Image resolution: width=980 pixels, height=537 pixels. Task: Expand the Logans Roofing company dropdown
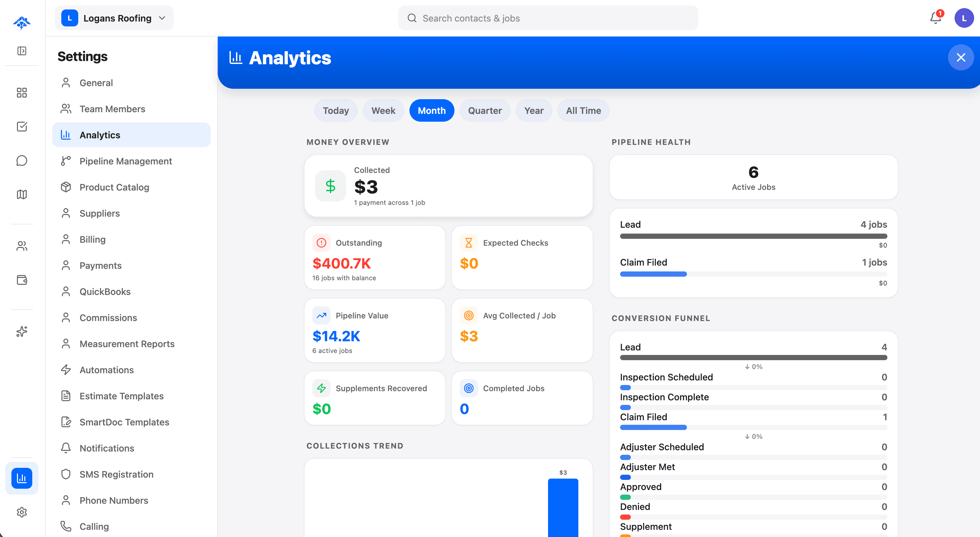point(114,18)
